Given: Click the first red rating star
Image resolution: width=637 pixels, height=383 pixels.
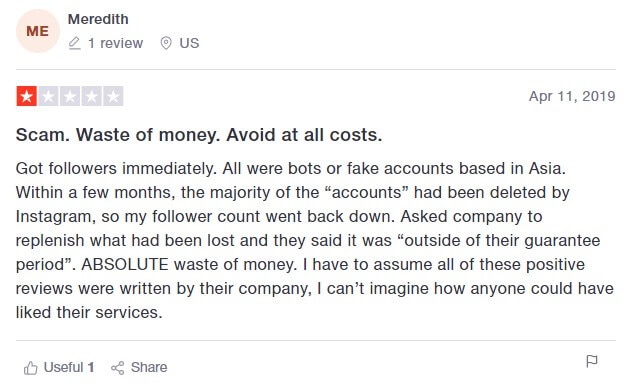Looking at the screenshot, I should point(27,96).
